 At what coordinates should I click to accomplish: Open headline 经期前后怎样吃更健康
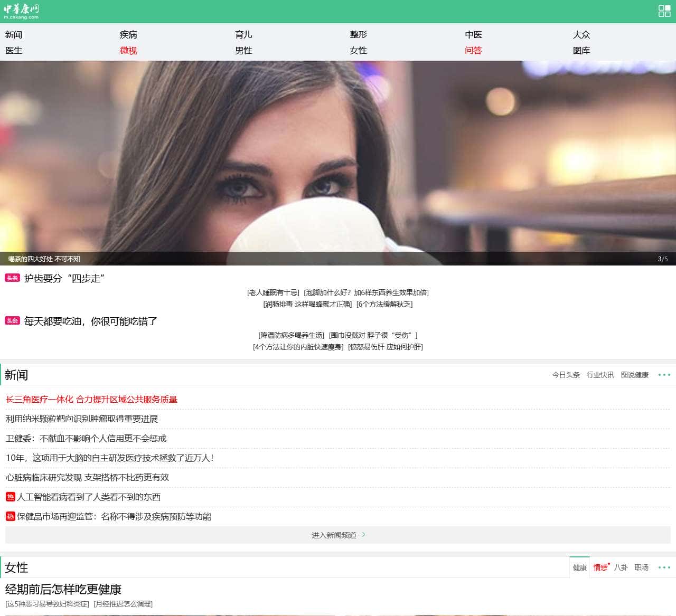tap(63, 589)
